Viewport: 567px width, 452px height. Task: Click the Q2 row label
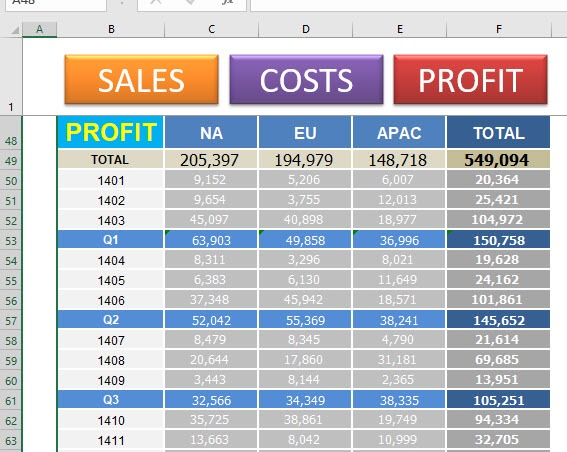pyautogui.click(x=110, y=320)
